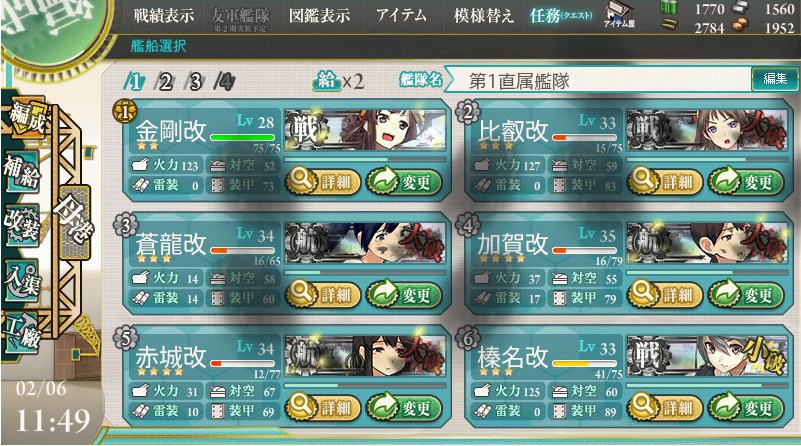Click 変更 for 赤城改

[404, 407]
